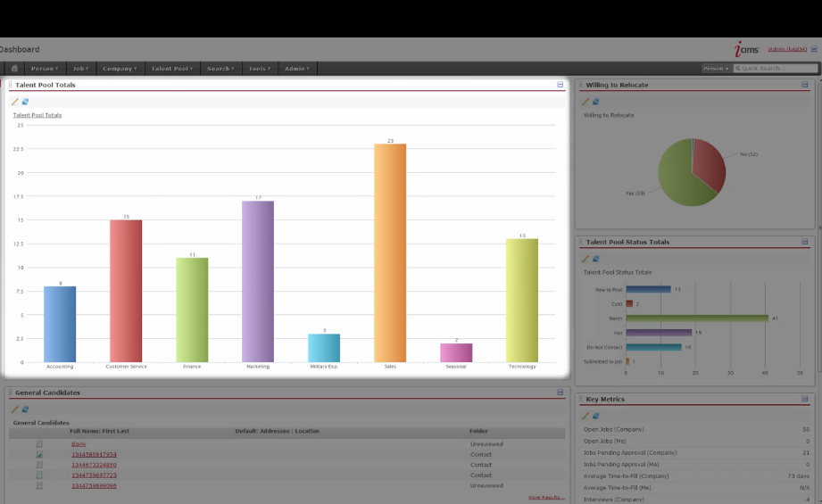Image resolution: width=822 pixels, height=504 pixels.
Task: Open the Job menu
Action: (x=80, y=69)
